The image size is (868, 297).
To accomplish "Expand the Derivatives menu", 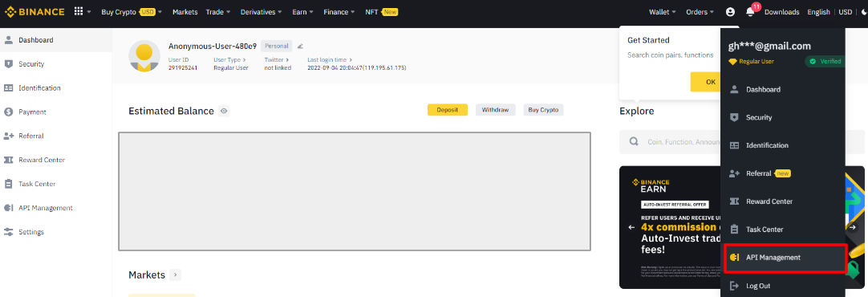I will click(262, 11).
